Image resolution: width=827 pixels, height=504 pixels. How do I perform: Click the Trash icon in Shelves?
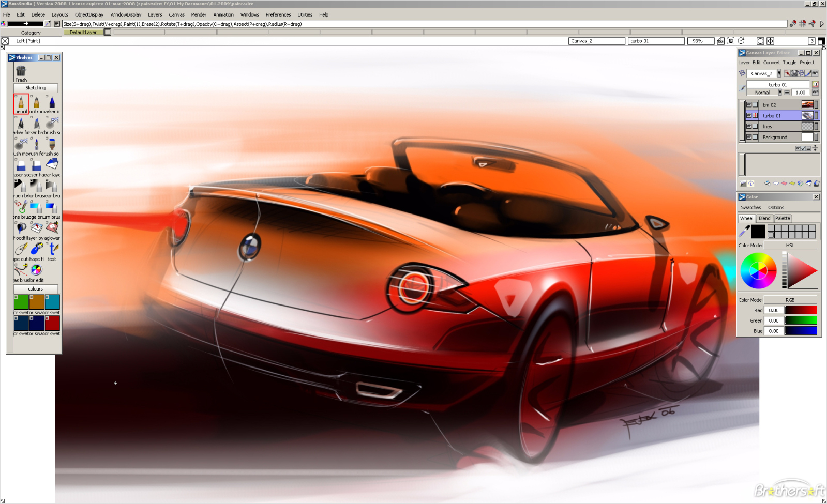21,73
